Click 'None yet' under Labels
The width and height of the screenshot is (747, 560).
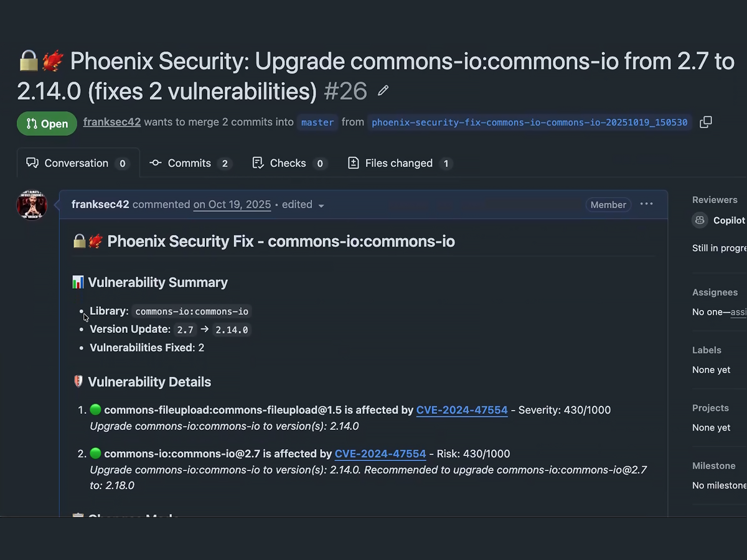712,370
